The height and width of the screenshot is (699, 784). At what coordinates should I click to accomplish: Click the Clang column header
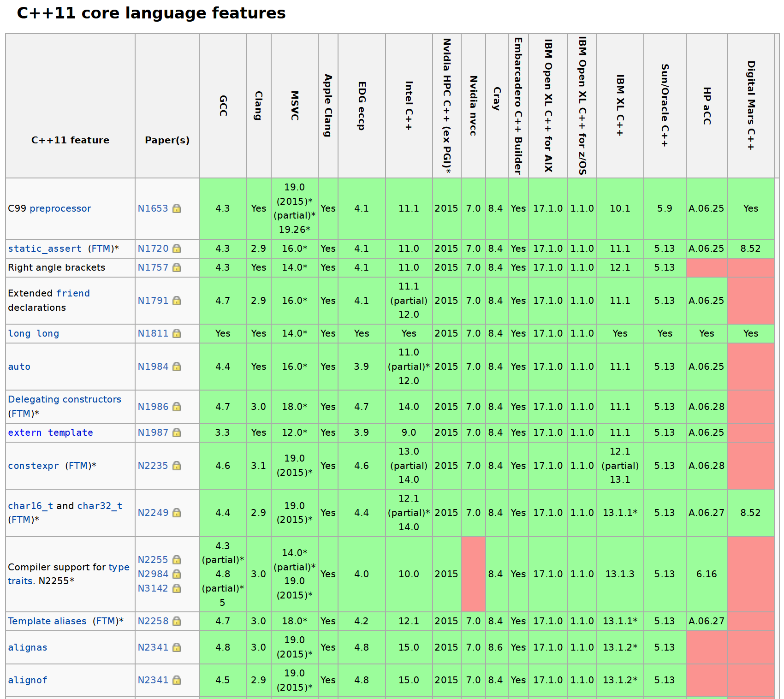(x=259, y=106)
